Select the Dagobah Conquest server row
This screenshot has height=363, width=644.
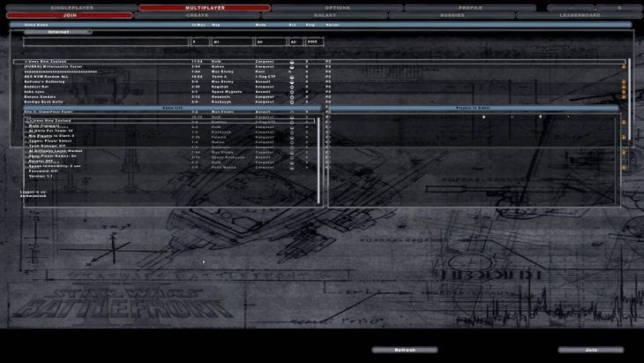(x=319, y=87)
